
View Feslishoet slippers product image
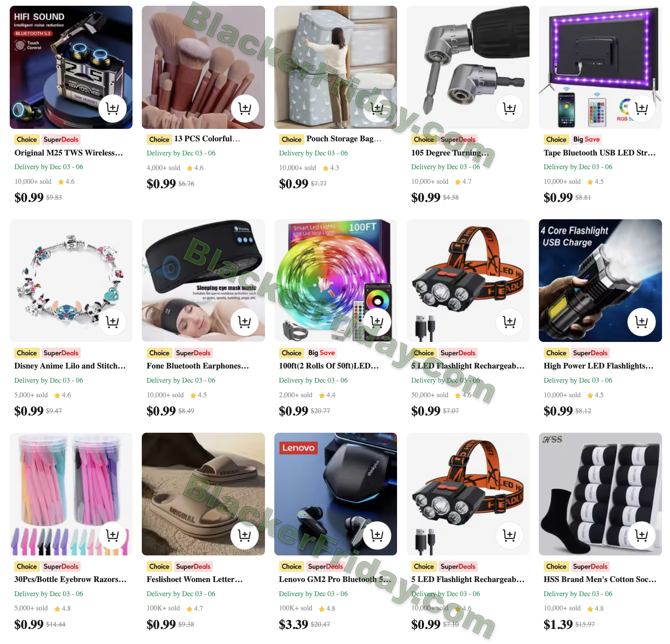(x=203, y=494)
